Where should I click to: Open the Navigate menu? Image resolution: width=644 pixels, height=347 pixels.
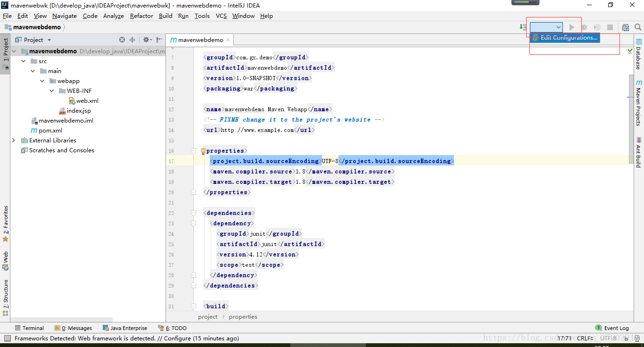pyautogui.click(x=65, y=16)
